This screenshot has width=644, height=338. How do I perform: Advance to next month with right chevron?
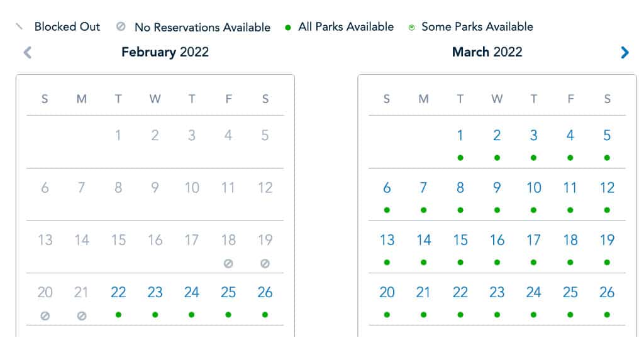coord(625,53)
